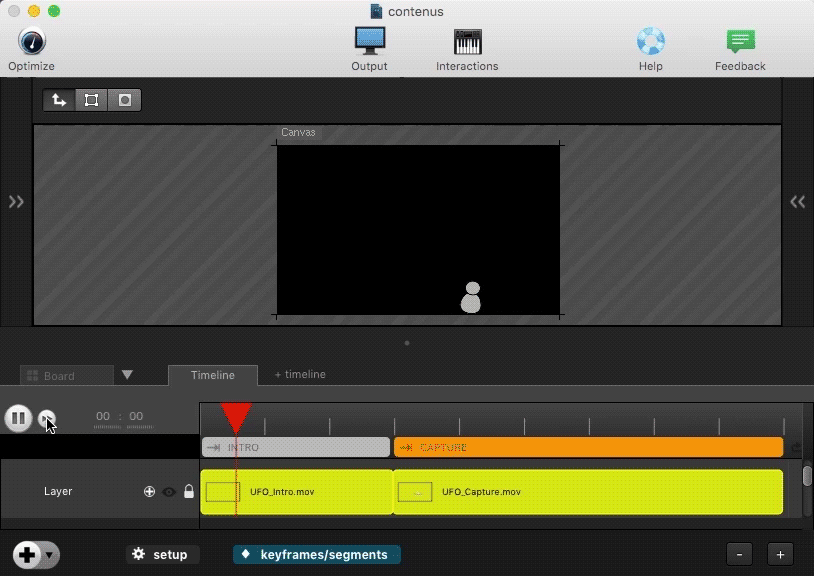Send feedback using the Feedback icon
The height and width of the screenshot is (576, 814).
740,42
